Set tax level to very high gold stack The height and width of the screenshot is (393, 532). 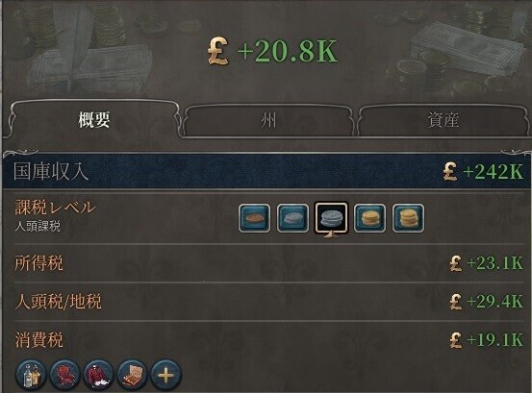tap(408, 218)
